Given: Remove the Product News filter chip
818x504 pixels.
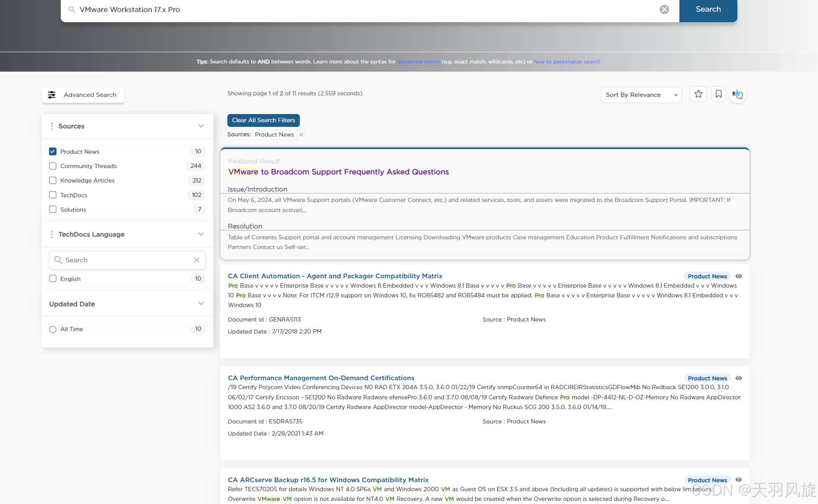Looking at the screenshot, I should 301,135.
